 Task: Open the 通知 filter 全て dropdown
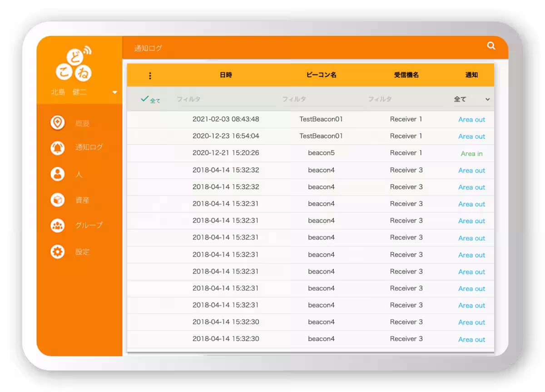[471, 99]
